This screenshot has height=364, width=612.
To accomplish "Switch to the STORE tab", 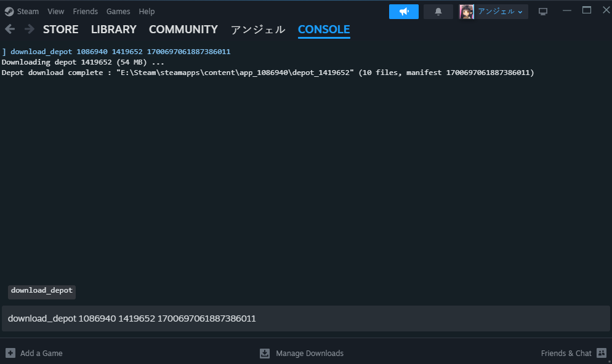I will pos(60,30).
